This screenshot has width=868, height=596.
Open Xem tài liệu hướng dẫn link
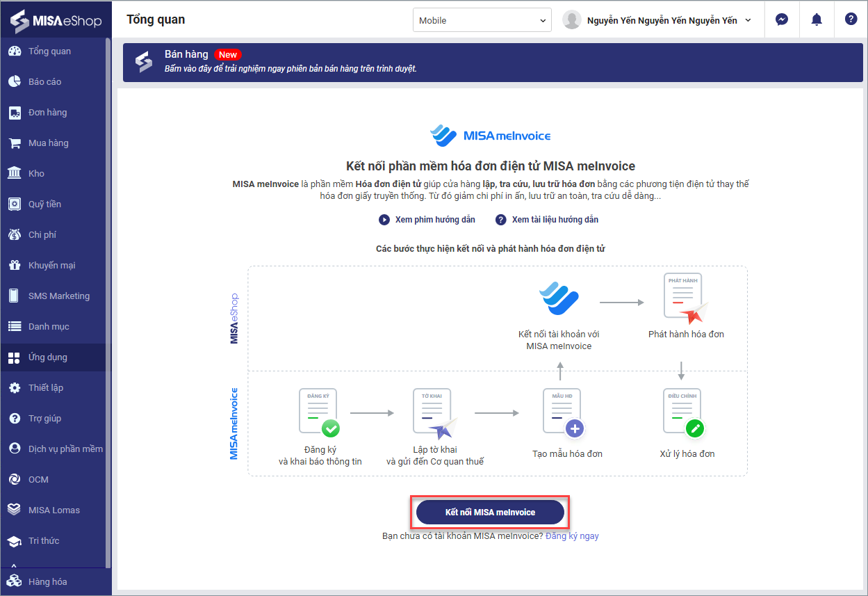click(x=555, y=220)
